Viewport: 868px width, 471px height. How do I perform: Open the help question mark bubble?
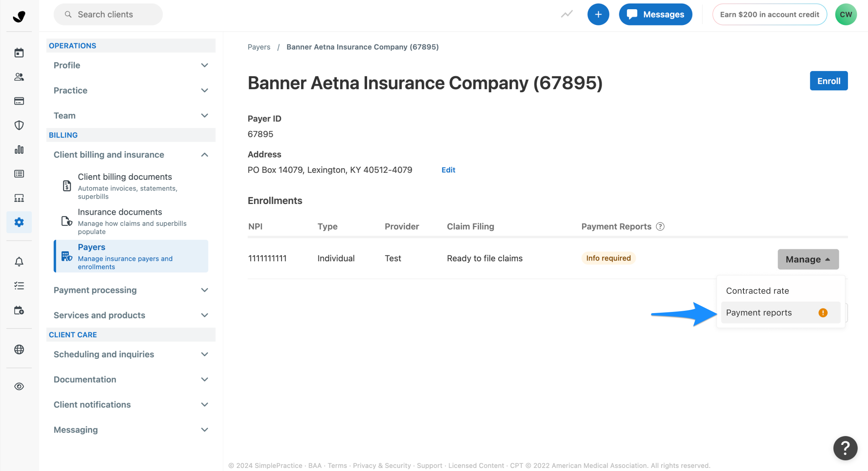[x=845, y=448]
